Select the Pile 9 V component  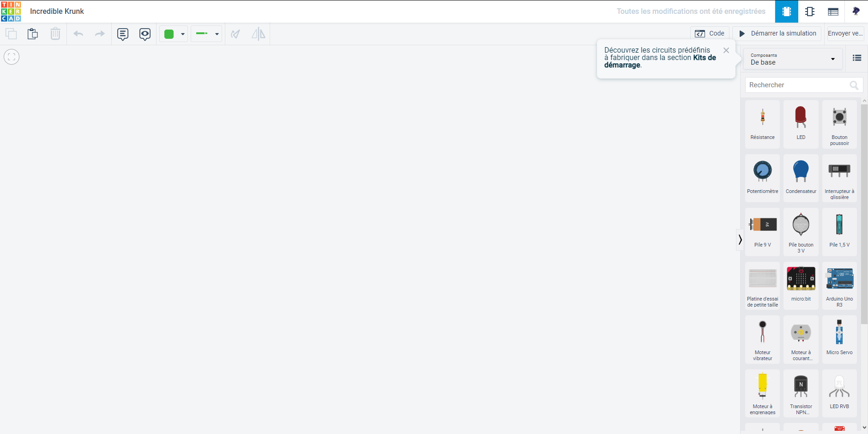763,232
